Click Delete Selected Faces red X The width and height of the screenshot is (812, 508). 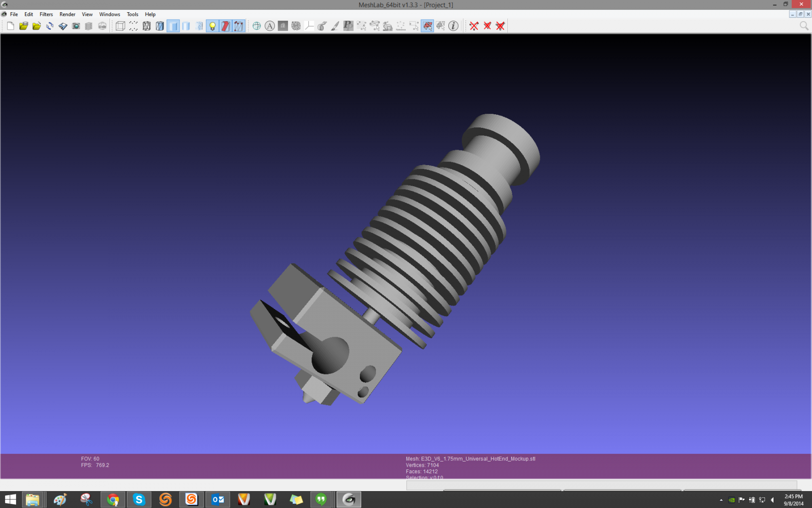point(474,26)
